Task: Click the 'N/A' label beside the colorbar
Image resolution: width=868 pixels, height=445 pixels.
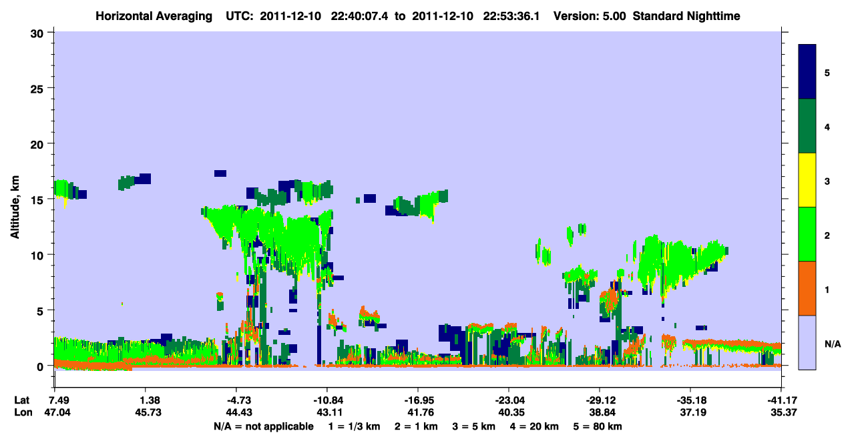Action: point(832,344)
